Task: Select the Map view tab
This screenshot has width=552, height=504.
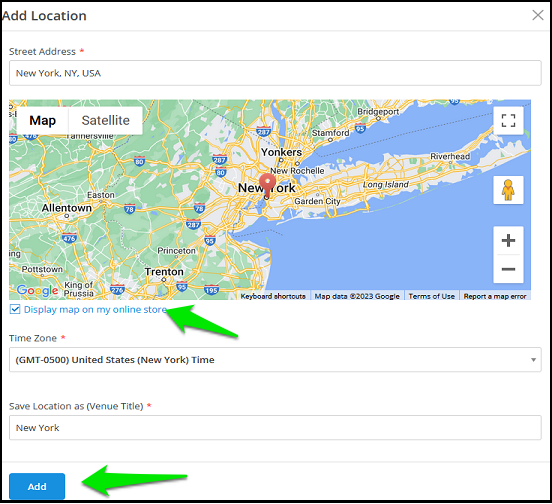Action: click(42, 121)
